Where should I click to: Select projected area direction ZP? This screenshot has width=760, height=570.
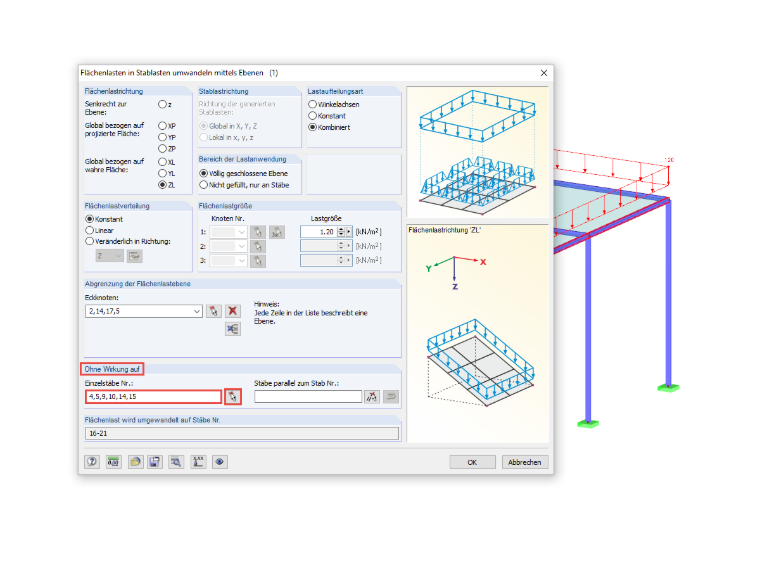coord(162,148)
